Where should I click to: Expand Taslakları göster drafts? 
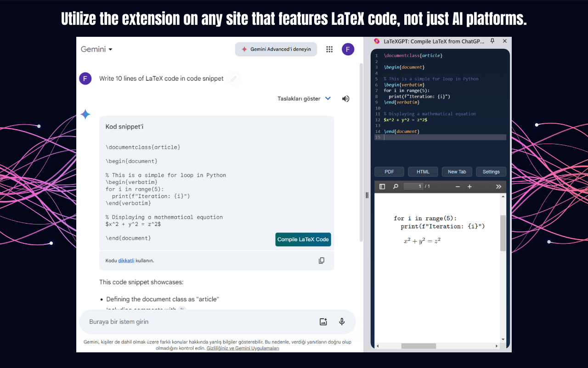[x=304, y=98]
